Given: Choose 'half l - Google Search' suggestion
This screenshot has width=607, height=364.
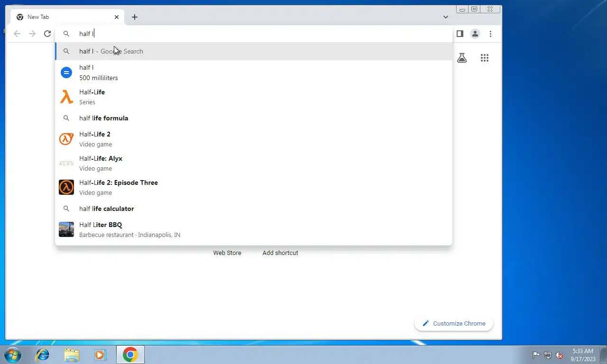Looking at the screenshot, I should (254, 51).
